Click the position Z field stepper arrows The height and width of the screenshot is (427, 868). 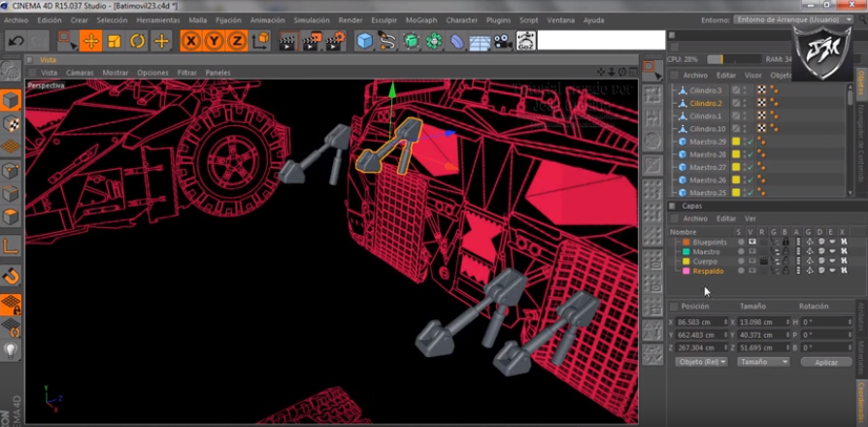point(725,347)
